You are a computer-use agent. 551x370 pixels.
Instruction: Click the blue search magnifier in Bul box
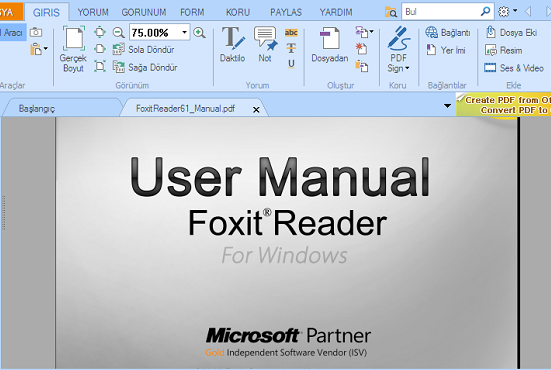pyautogui.click(x=485, y=12)
